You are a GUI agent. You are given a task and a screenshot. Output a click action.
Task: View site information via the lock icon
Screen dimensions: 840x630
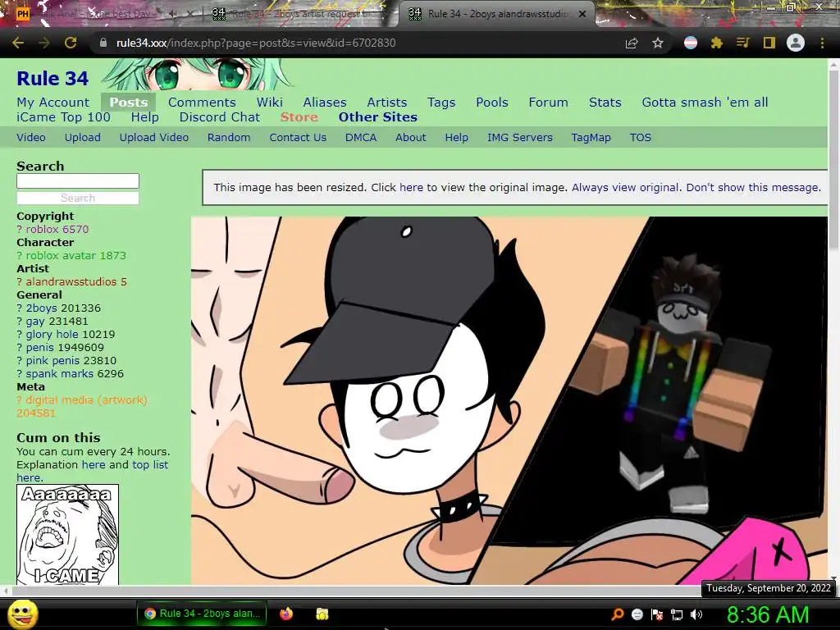[103, 43]
